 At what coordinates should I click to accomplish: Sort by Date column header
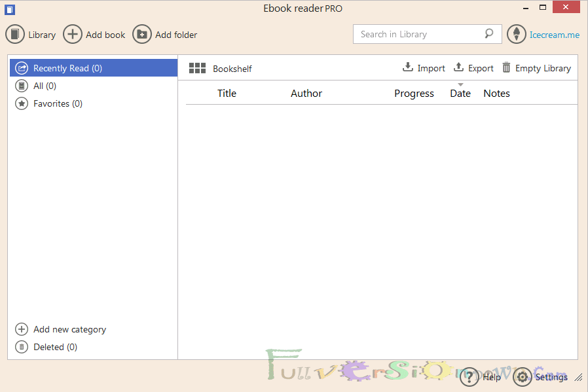(460, 94)
